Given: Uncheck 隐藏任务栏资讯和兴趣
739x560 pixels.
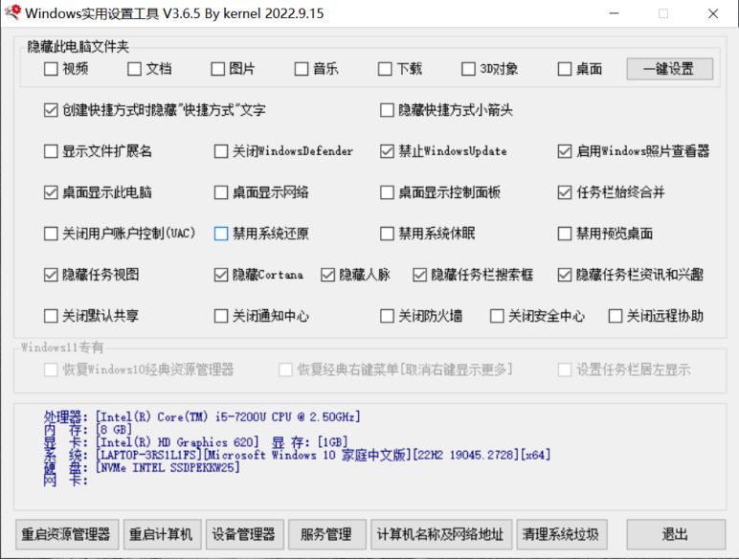Looking at the screenshot, I should point(565,275).
